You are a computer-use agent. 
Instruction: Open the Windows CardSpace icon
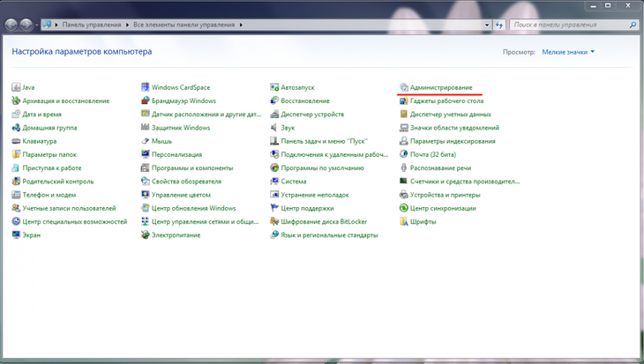click(x=146, y=87)
